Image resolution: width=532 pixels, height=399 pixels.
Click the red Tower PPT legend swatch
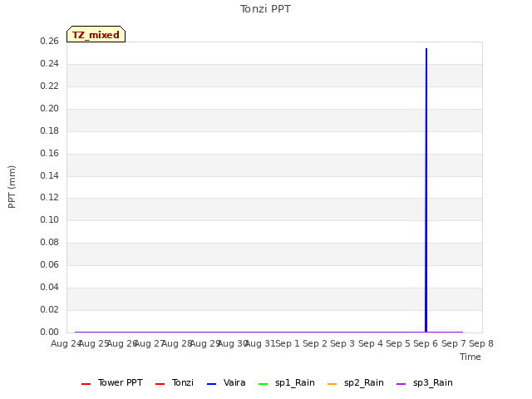tap(86, 384)
